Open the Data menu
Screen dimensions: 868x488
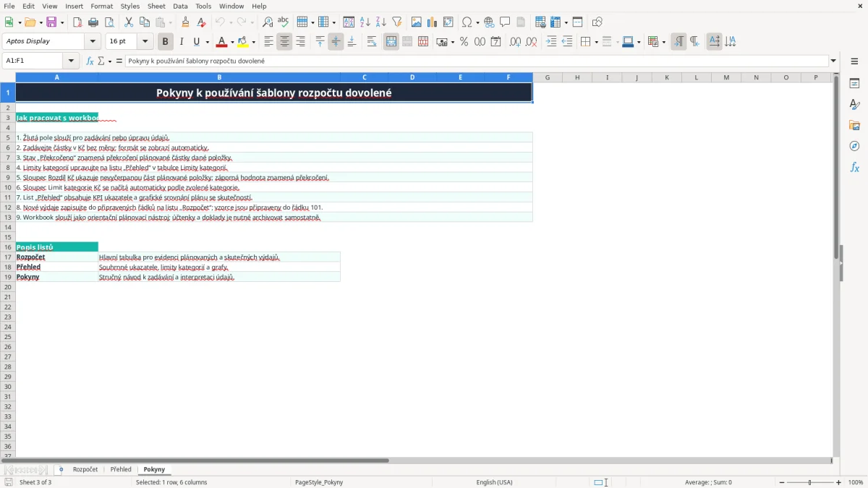click(x=180, y=6)
